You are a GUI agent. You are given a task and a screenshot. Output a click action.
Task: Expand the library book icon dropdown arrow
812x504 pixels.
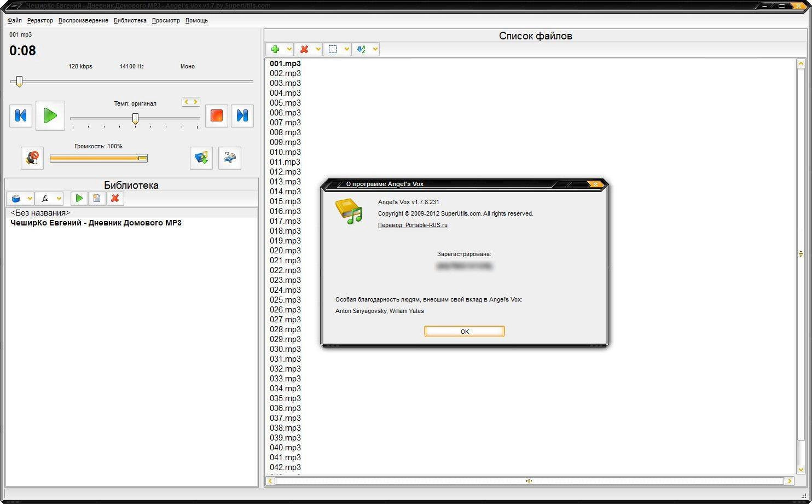click(x=30, y=199)
